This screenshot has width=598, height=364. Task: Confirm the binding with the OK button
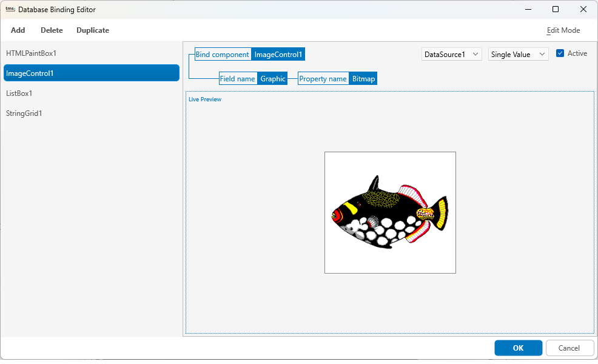pos(518,348)
